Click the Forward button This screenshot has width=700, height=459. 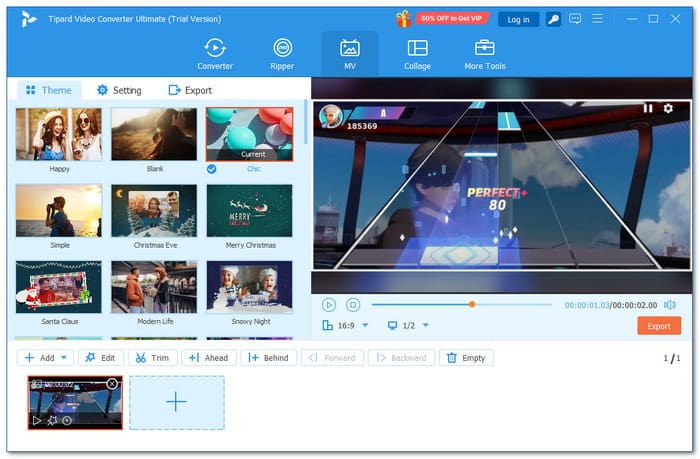tap(332, 358)
